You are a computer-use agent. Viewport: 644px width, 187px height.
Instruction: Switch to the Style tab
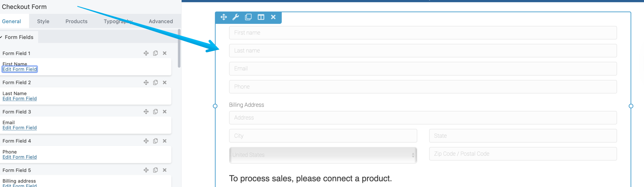43,21
